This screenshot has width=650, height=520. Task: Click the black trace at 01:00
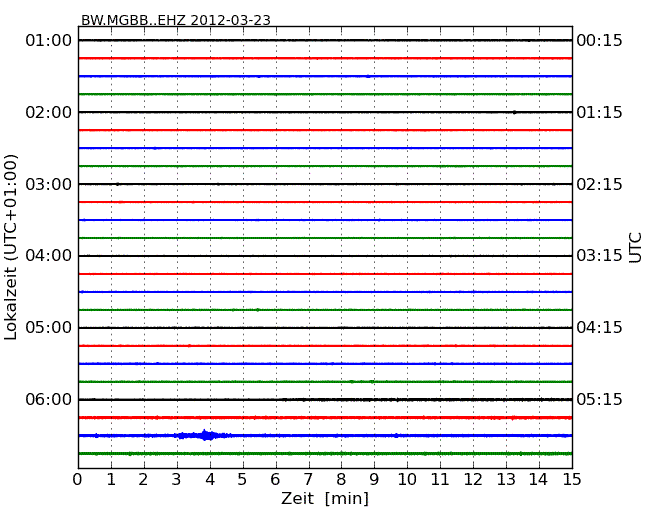(325, 40)
